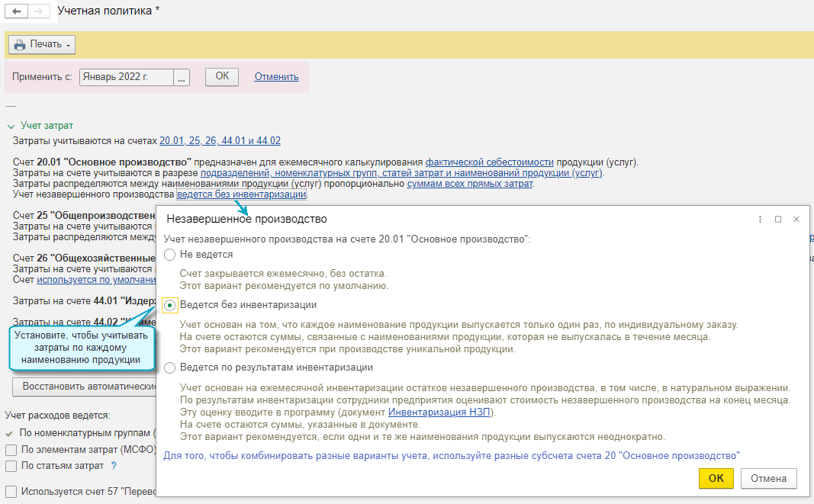Click the используется по умолчанию link for Счет 26
This screenshot has width=814, height=504.
coord(97,279)
